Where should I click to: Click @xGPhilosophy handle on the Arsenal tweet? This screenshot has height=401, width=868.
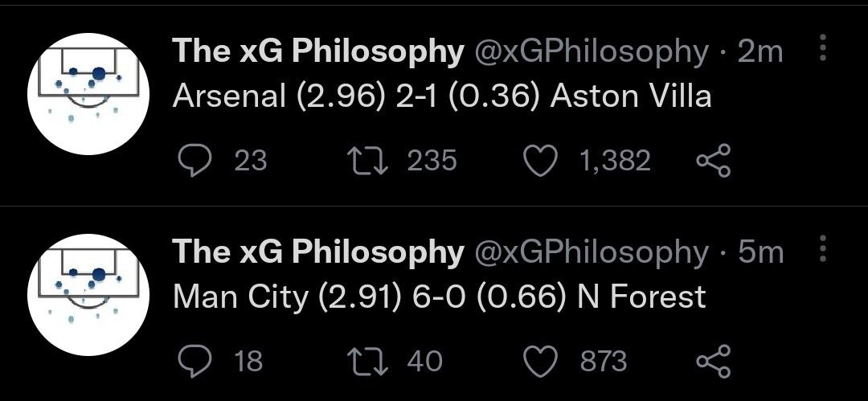click(x=593, y=51)
